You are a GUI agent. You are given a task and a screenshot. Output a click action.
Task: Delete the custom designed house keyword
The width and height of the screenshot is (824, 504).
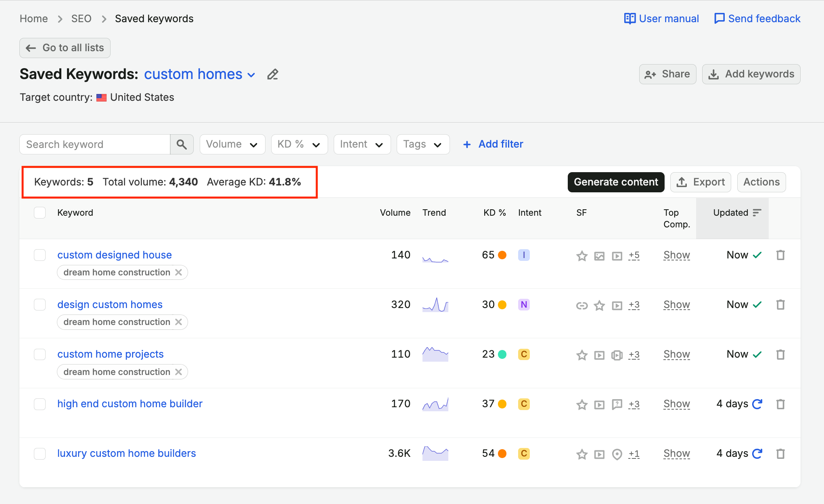780,255
